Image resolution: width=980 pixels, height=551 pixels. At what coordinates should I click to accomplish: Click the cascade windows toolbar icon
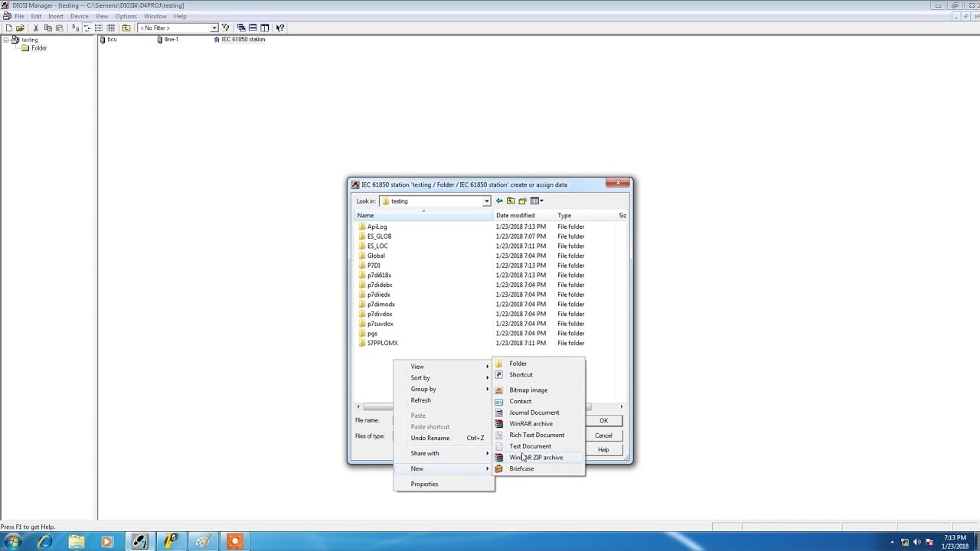(240, 28)
